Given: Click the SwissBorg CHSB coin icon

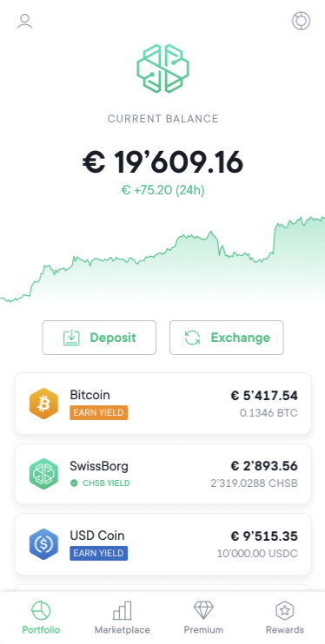Looking at the screenshot, I should click(x=43, y=474).
